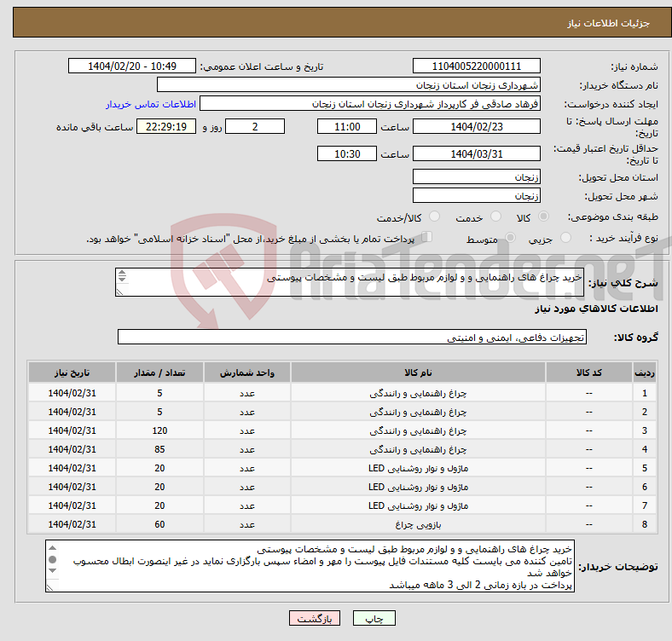Image resolution: width=672 pixels, height=641 pixels.
Task: Click the buyer organization name field
Action: coord(349,85)
